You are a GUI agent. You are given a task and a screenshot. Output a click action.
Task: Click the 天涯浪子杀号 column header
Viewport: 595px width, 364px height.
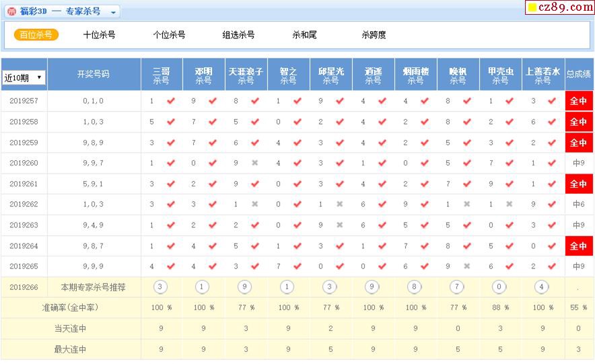tap(246, 75)
